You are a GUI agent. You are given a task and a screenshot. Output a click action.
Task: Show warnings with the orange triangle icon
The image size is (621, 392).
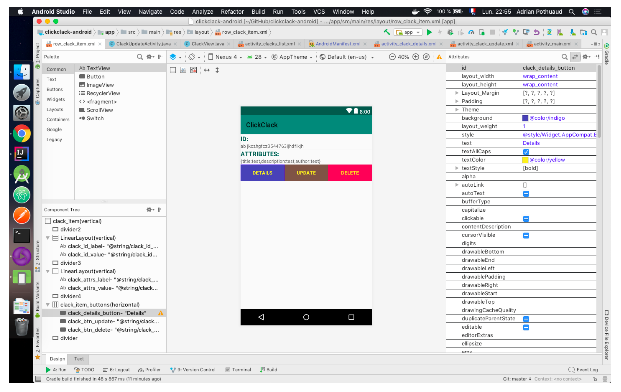click(439, 57)
